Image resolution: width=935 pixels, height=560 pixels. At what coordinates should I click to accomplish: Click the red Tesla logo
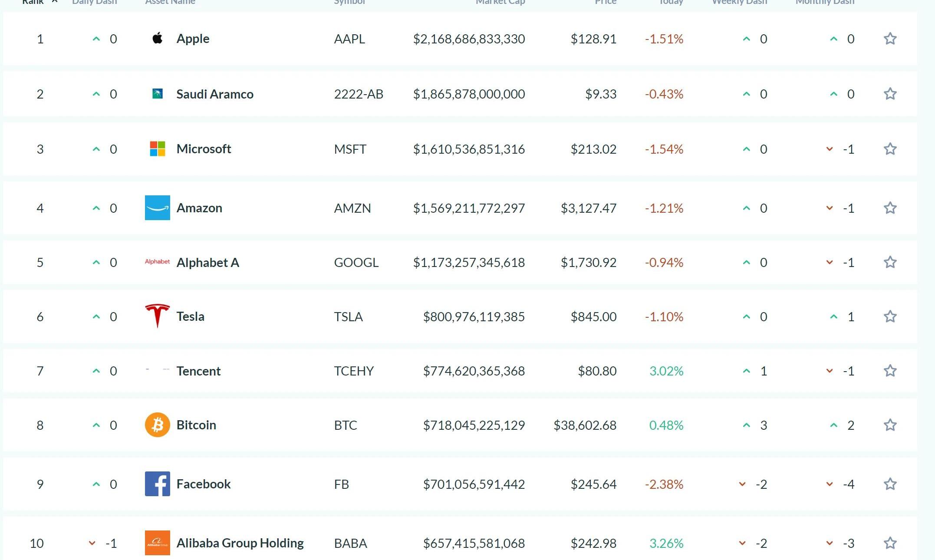click(x=157, y=316)
